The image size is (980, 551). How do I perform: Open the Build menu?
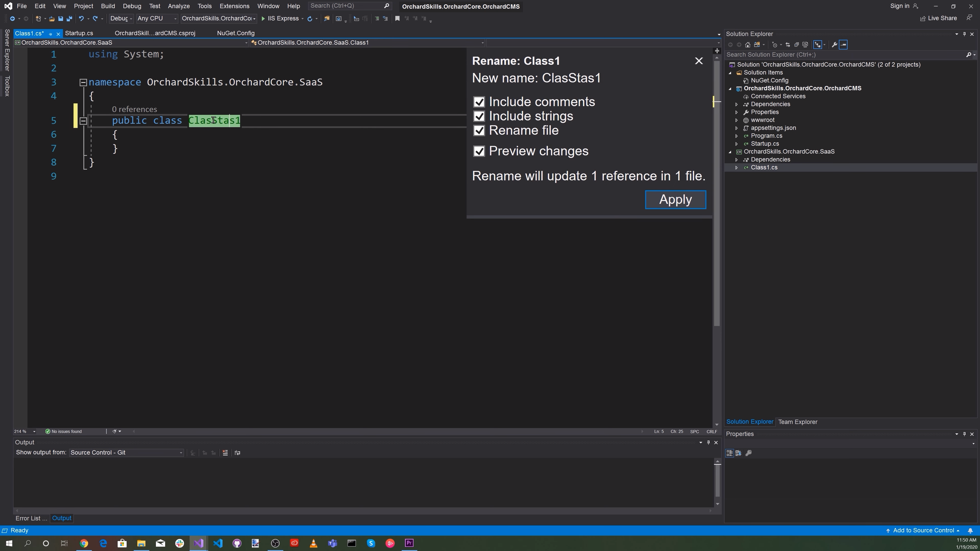click(108, 6)
